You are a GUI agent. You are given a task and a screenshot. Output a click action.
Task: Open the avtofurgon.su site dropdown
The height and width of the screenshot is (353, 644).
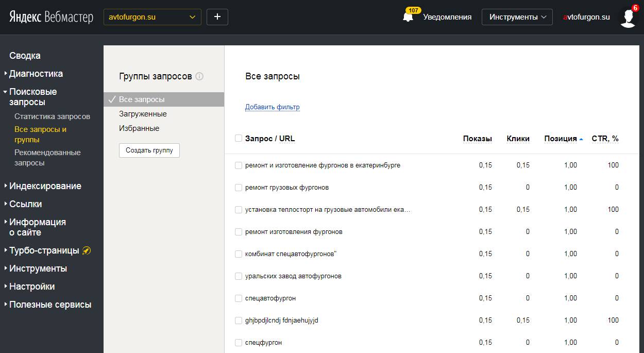point(152,17)
